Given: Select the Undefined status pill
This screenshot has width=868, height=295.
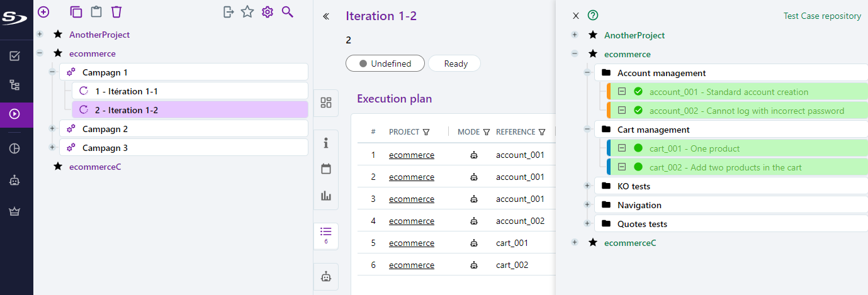Looking at the screenshot, I should coord(385,64).
